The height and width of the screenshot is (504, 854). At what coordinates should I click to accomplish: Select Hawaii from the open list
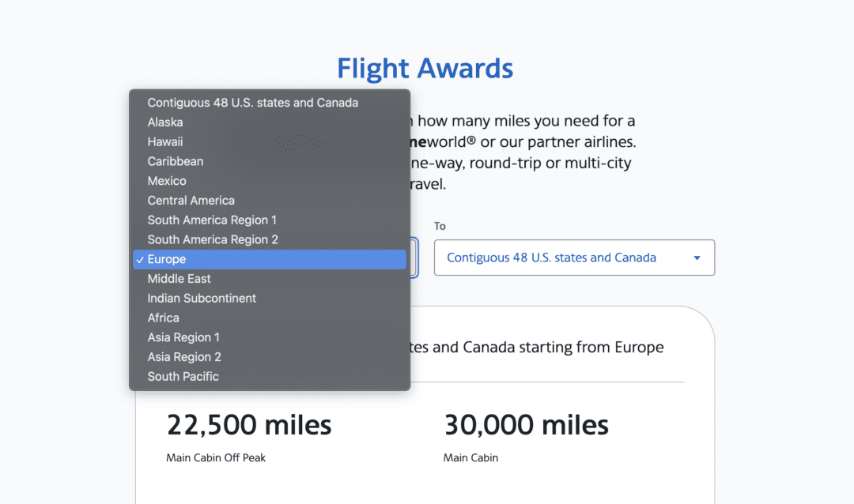tap(165, 141)
